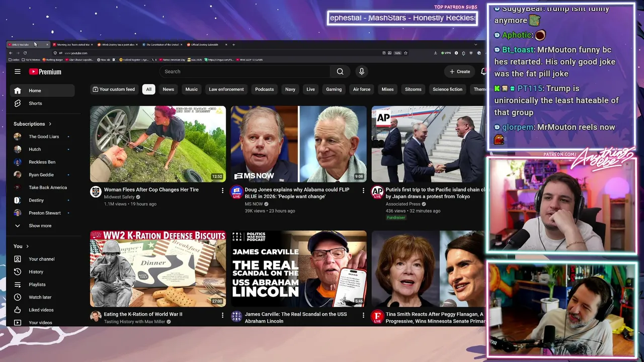Open the YouTube hamburger guide menu
The image size is (644, 362).
click(x=18, y=71)
